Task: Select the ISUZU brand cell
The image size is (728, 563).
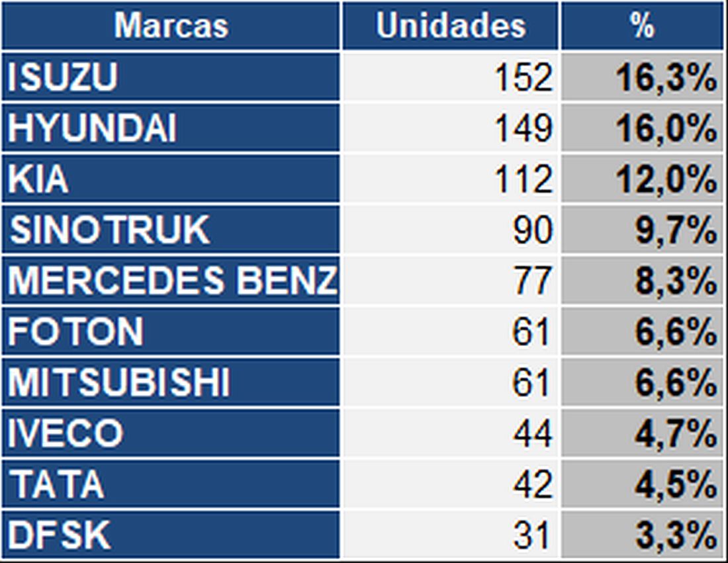Action: (x=171, y=77)
